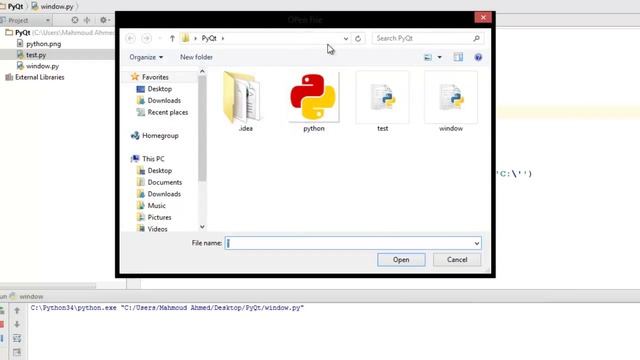Screen dimensions: 640x360
Task: Click the up arrow in the Run panel
Action: point(17,311)
